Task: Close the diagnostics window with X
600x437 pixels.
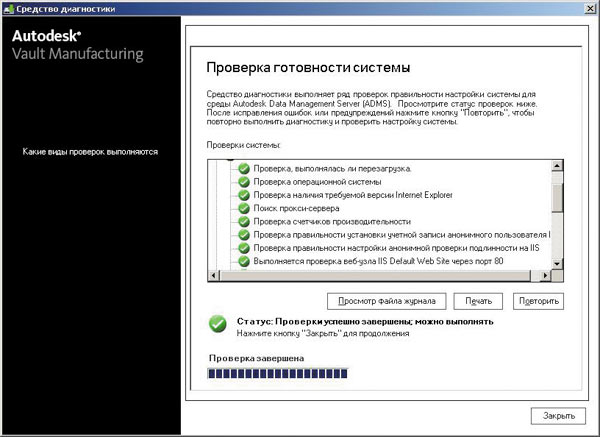Action: coord(590,8)
